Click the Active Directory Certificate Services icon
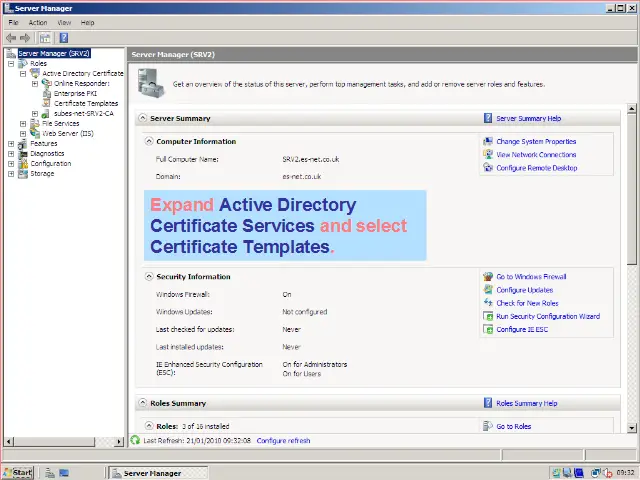Screen dimensions: 640x480 pyautogui.click(x=35, y=73)
